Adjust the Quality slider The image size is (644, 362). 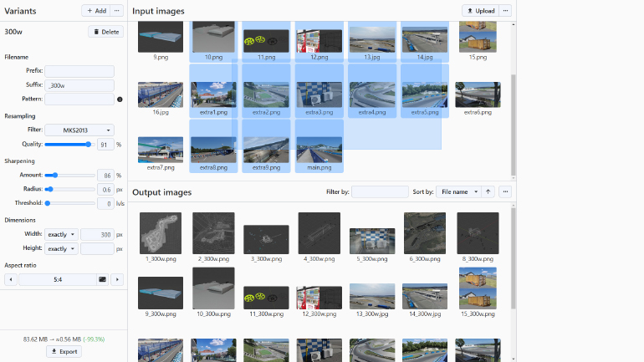point(69,145)
